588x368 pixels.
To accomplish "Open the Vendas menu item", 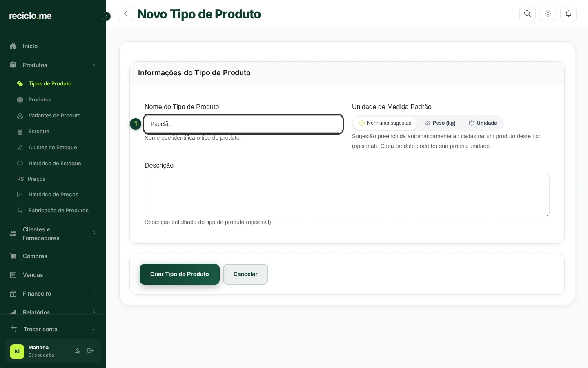I will 53,275.
